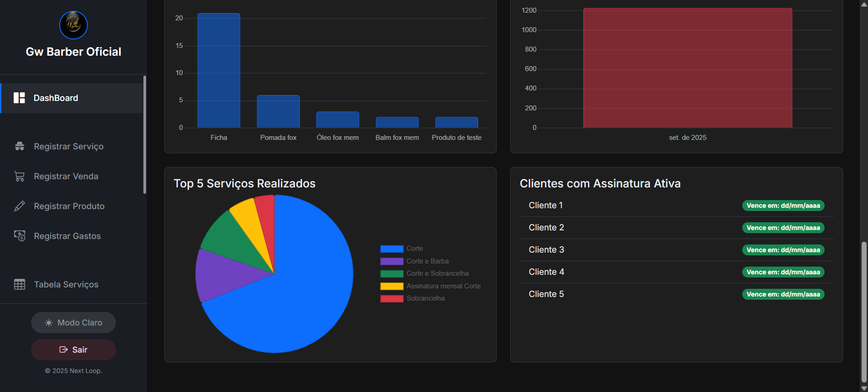This screenshot has height=392, width=868.
Task: Open the Registrar Venda menu item
Action: pyautogui.click(x=66, y=176)
